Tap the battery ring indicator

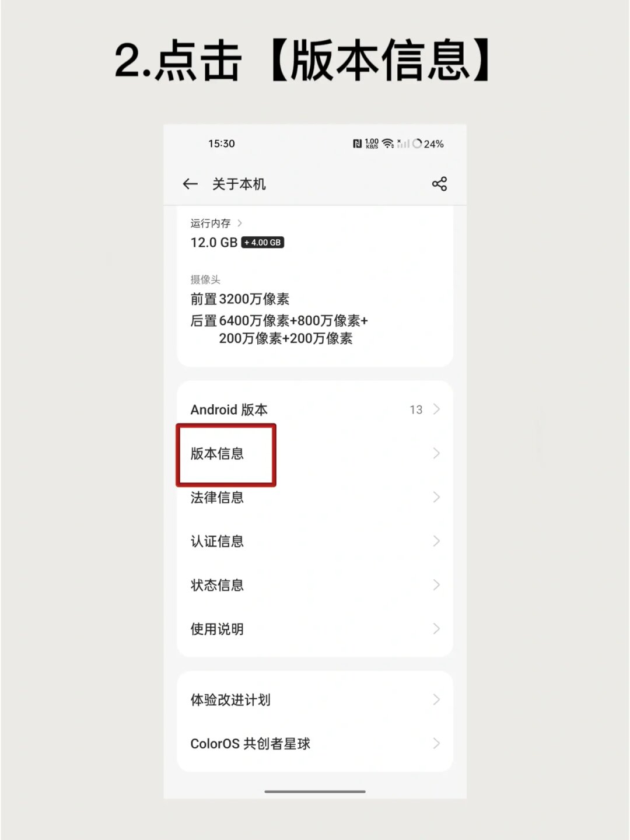click(x=417, y=143)
